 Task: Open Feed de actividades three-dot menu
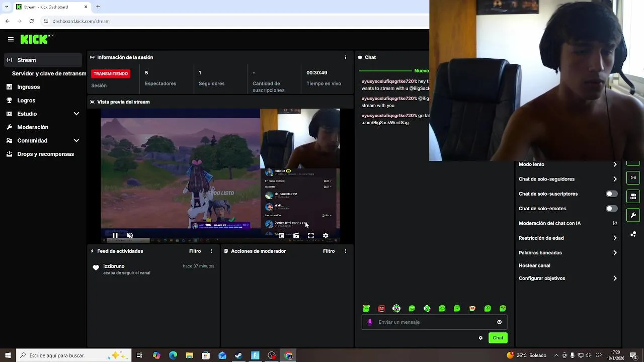(211, 251)
